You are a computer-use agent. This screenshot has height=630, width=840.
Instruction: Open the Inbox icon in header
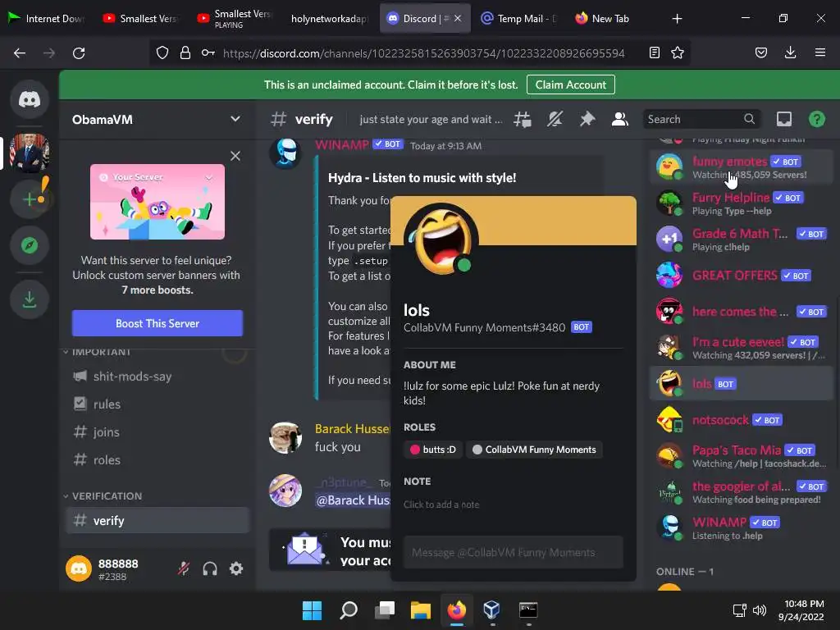point(784,119)
